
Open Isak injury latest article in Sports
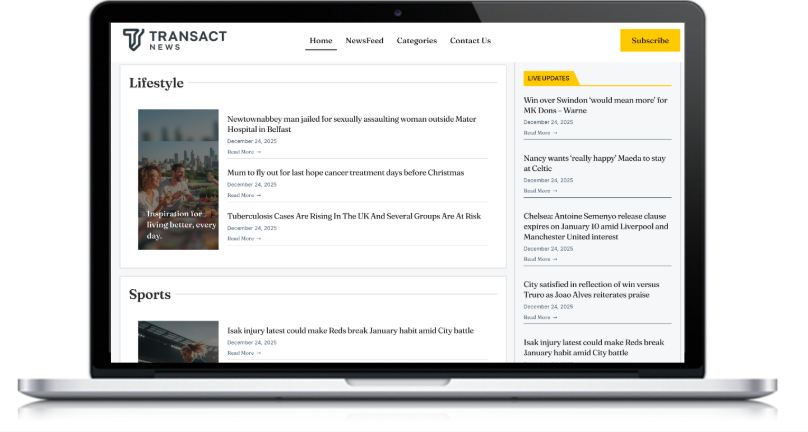click(350, 330)
